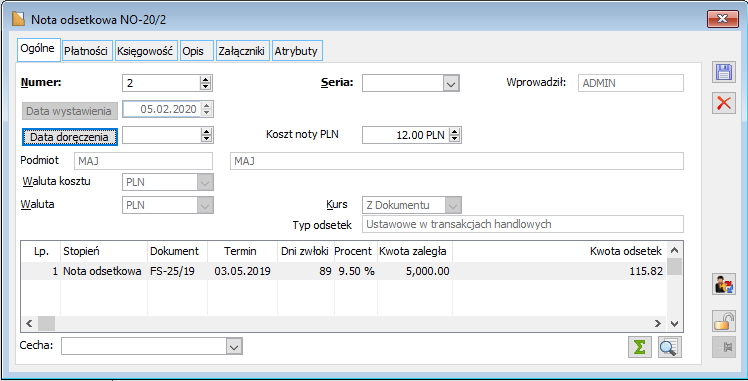Open the Atrybuty tab

297,51
